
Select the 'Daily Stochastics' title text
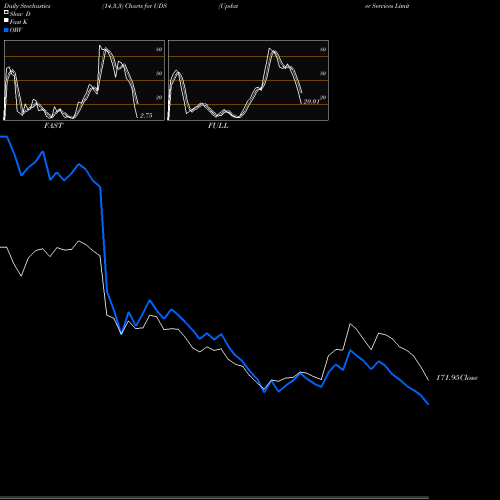[27, 6]
